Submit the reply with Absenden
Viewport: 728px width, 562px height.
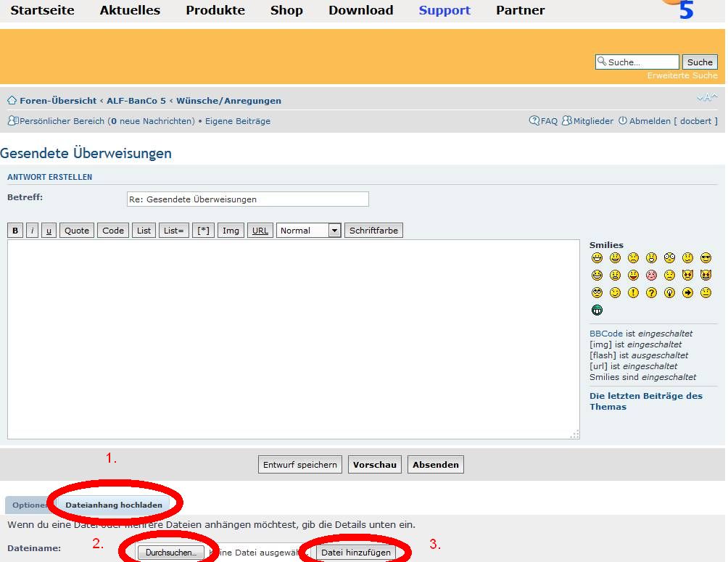tap(436, 464)
